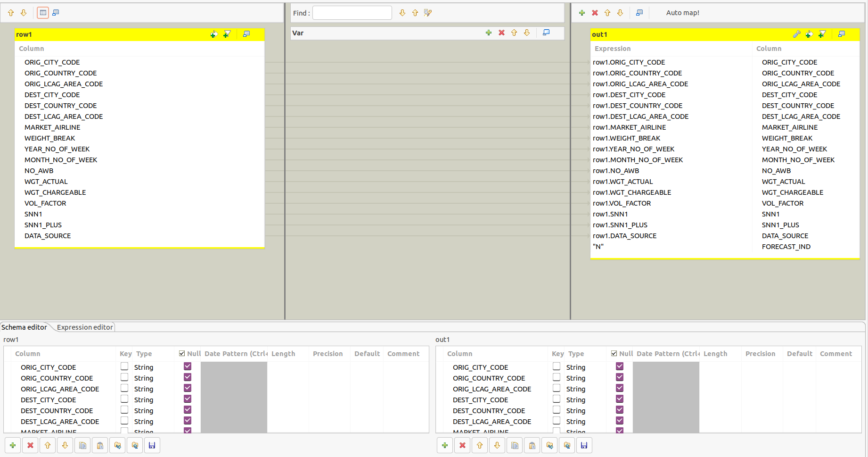The image size is (868, 457).
Task: Select the Schema editor tab
Action: pos(24,327)
